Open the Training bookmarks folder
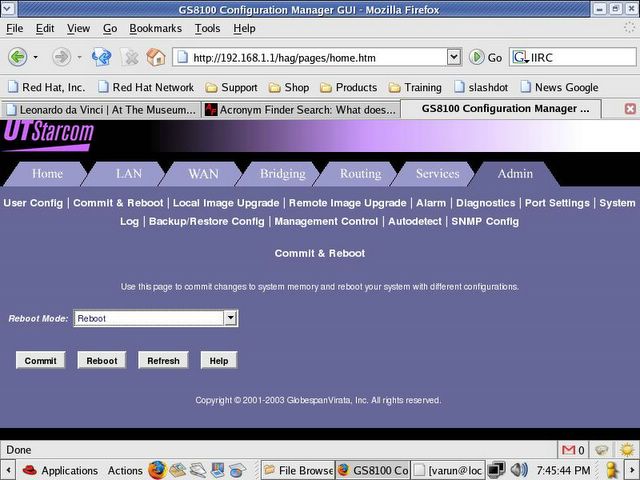 [x=415, y=87]
